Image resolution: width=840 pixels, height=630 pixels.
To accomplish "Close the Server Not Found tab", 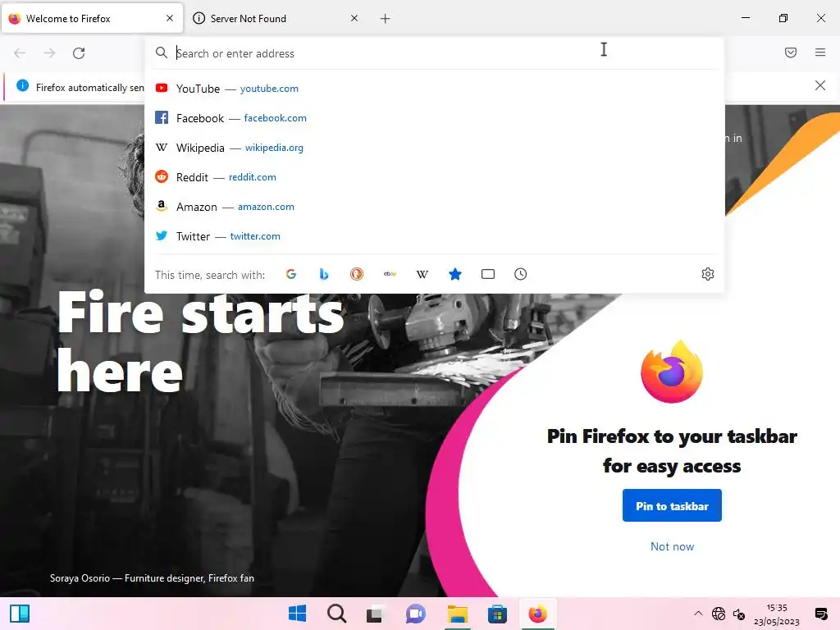I will click(x=354, y=18).
